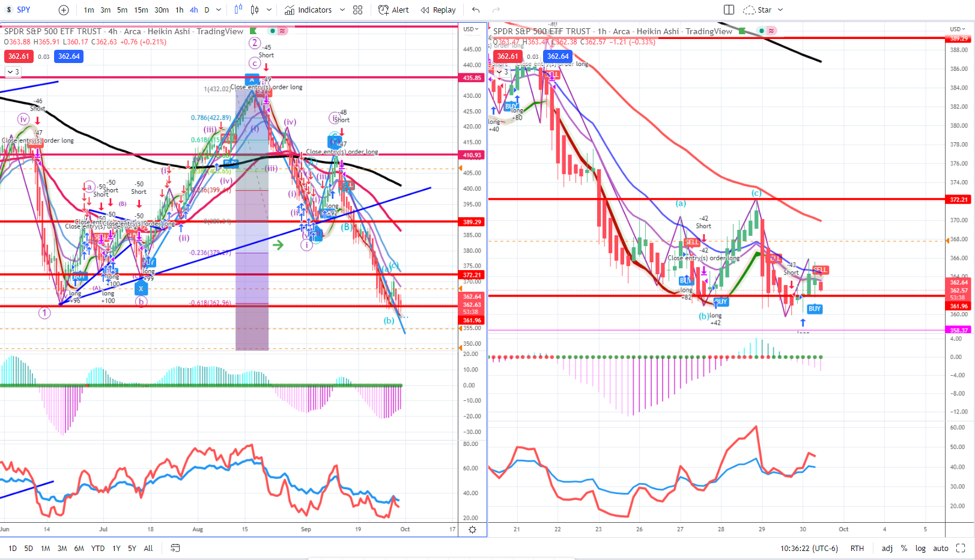975x560 pixels.
Task: Click the 410.93 price line label
Action: (x=472, y=155)
